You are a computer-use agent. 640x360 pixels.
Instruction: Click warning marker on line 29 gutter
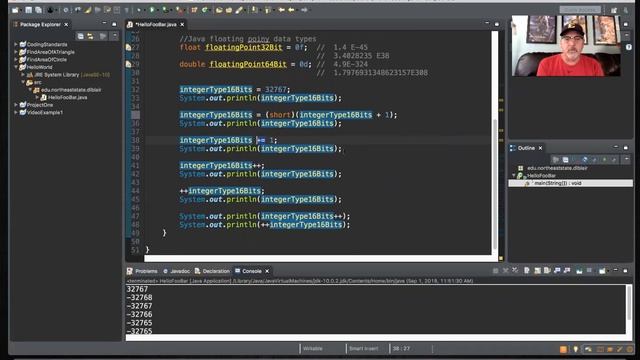(128, 64)
